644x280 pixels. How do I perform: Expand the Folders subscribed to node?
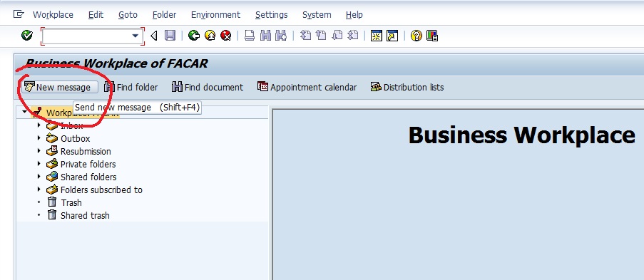(x=39, y=190)
